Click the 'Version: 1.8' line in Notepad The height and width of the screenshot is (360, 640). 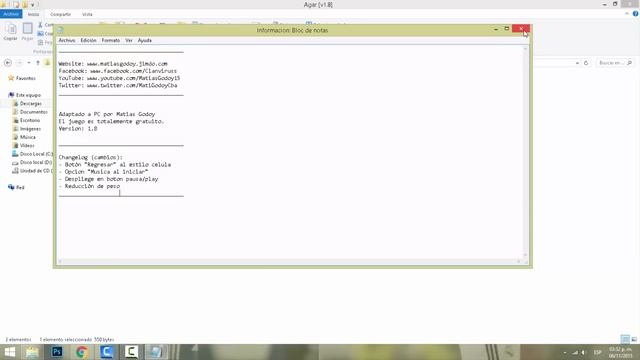pyautogui.click(x=78, y=129)
